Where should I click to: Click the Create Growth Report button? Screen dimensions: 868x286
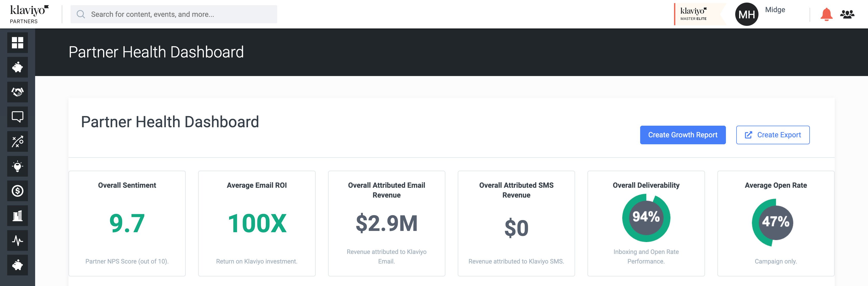[683, 135]
